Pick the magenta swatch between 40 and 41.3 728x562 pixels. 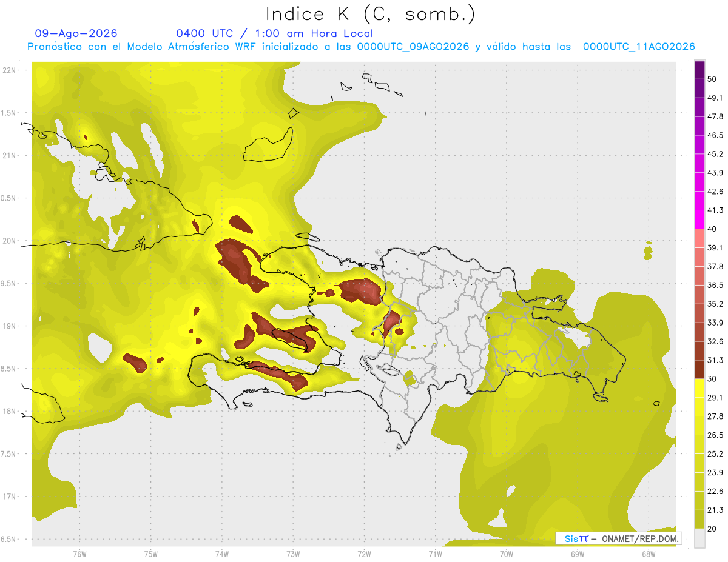699,219
